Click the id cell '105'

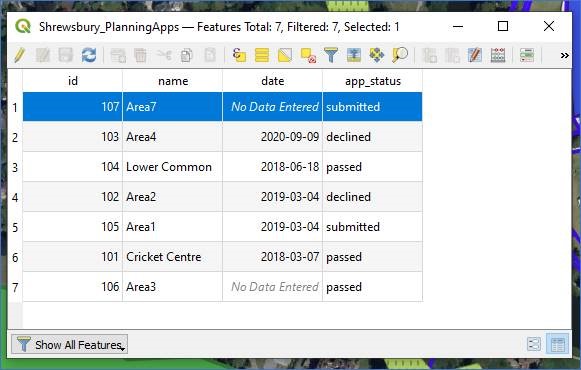click(x=73, y=227)
